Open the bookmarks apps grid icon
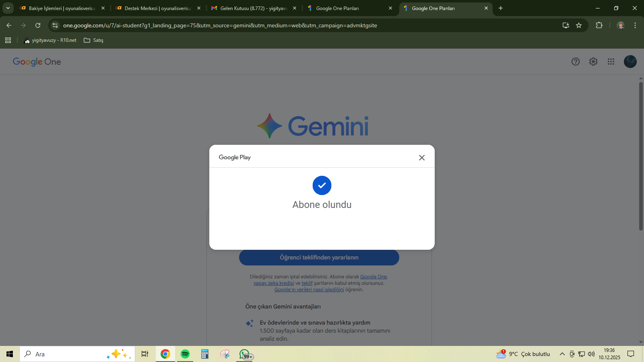The image size is (644, 362). pyautogui.click(x=8, y=40)
